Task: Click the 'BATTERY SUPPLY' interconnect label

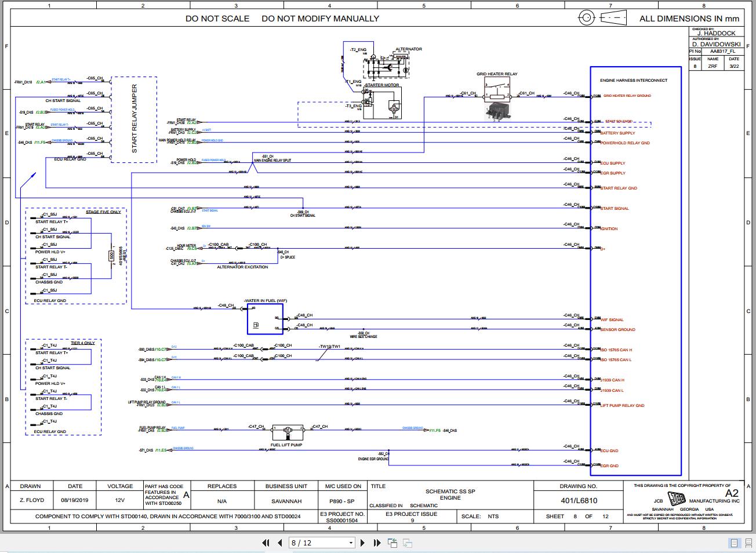Action: click(x=618, y=133)
